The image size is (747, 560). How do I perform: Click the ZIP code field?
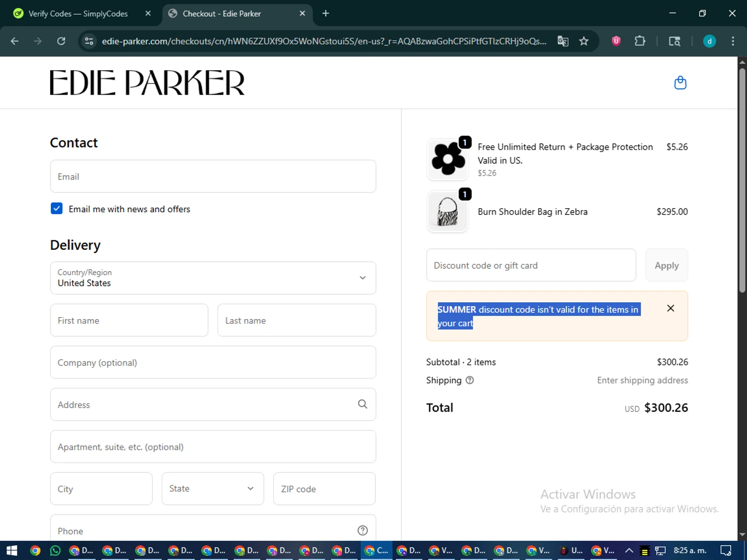(324, 488)
